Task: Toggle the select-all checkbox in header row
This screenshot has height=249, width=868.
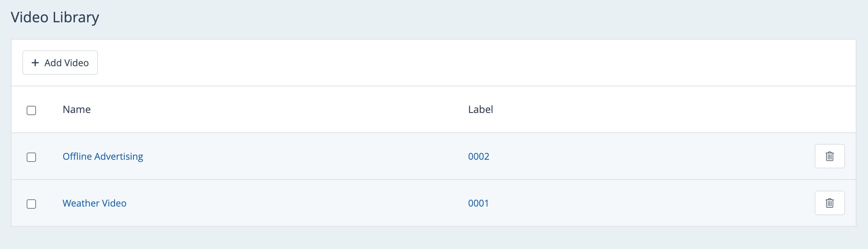Action: [x=31, y=110]
